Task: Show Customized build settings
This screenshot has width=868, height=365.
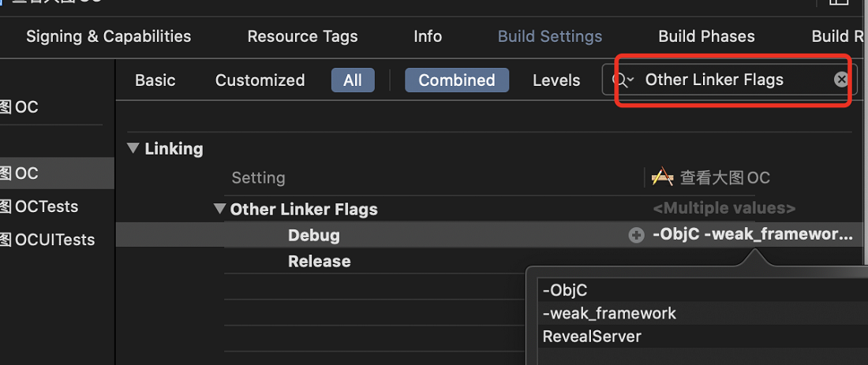Action: pyautogui.click(x=260, y=80)
